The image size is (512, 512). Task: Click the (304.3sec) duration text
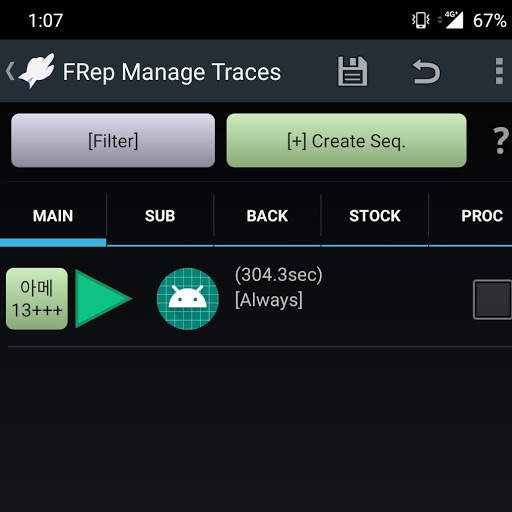(279, 275)
